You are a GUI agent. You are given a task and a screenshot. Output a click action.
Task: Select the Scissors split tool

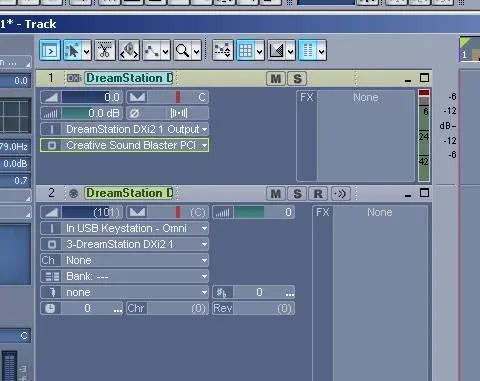coord(105,51)
